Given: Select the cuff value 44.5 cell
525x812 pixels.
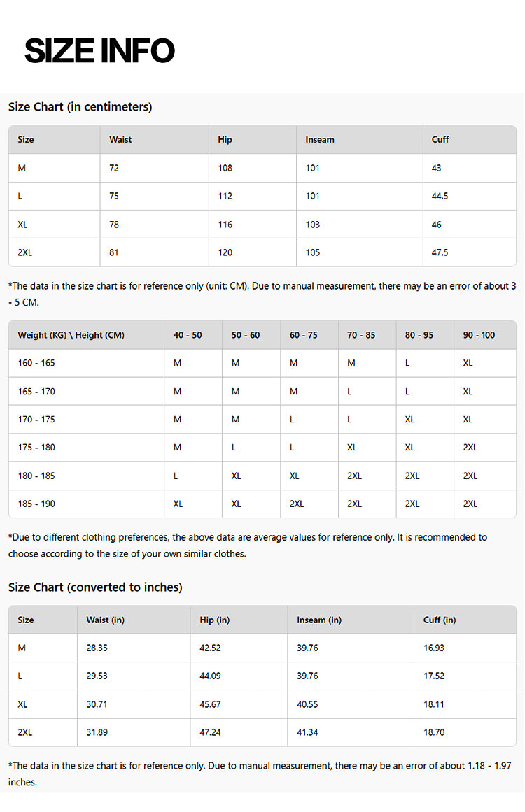Looking at the screenshot, I should pyautogui.click(x=442, y=197).
